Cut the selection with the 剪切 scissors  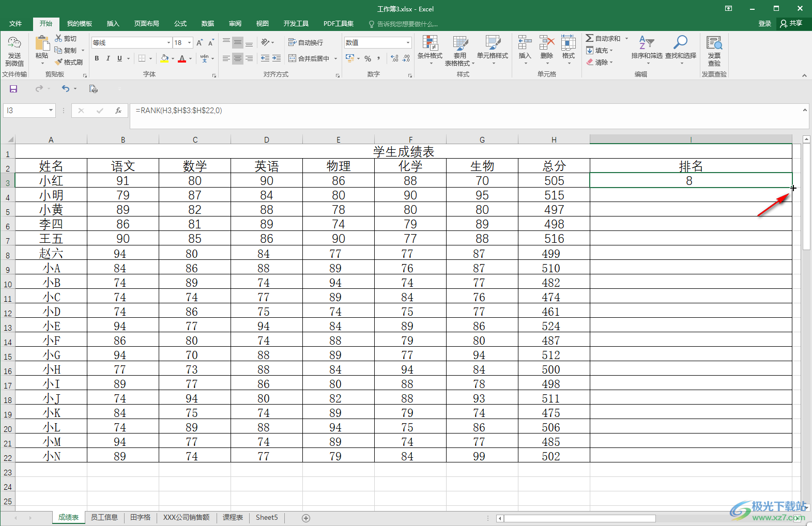click(x=66, y=39)
